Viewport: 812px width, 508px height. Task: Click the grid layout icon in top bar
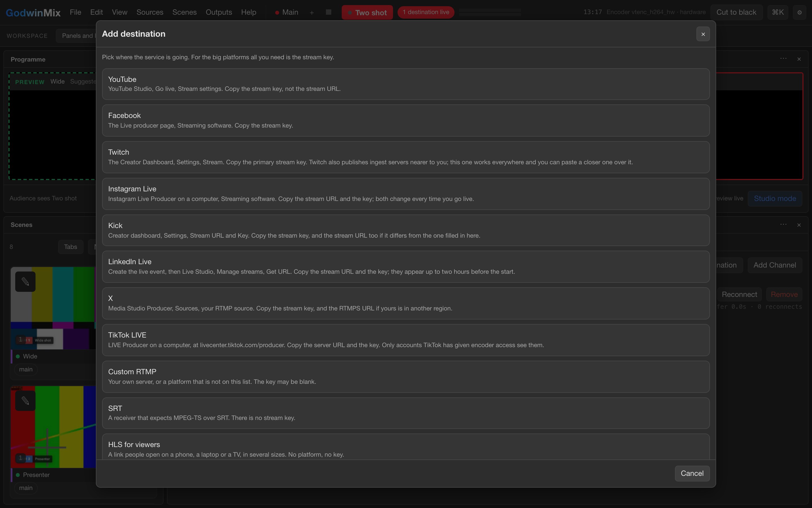point(328,12)
